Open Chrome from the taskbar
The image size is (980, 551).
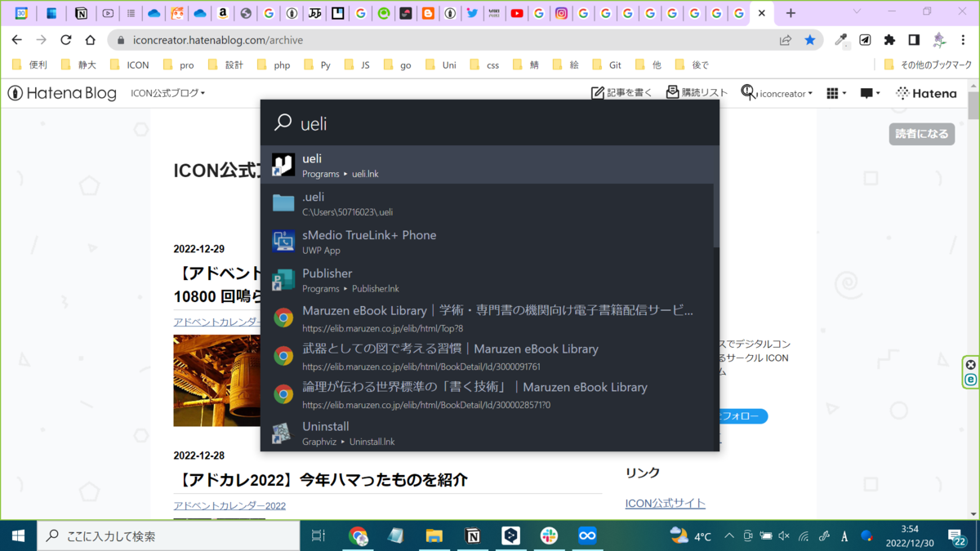coord(358,535)
